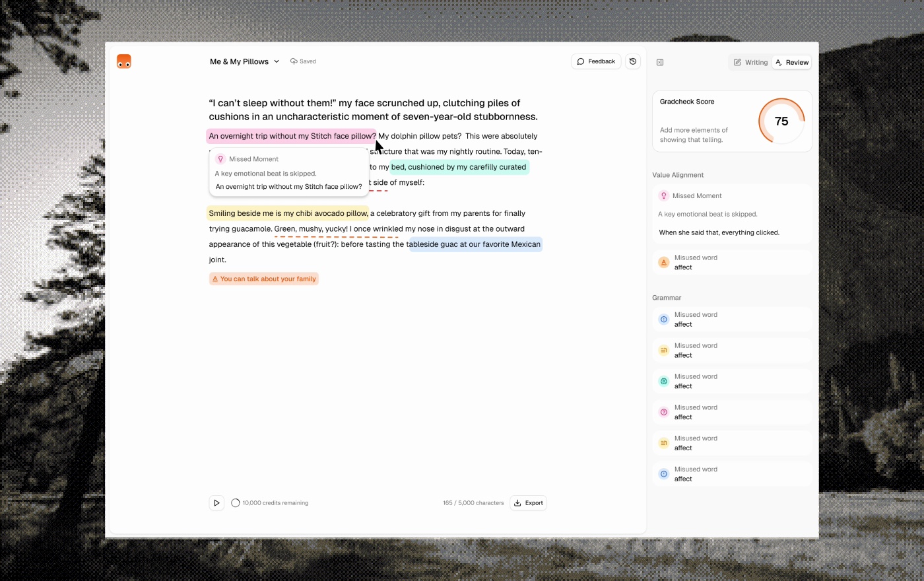The height and width of the screenshot is (581, 924).
Task: Switch to the Writing tab
Action: (751, 62)
